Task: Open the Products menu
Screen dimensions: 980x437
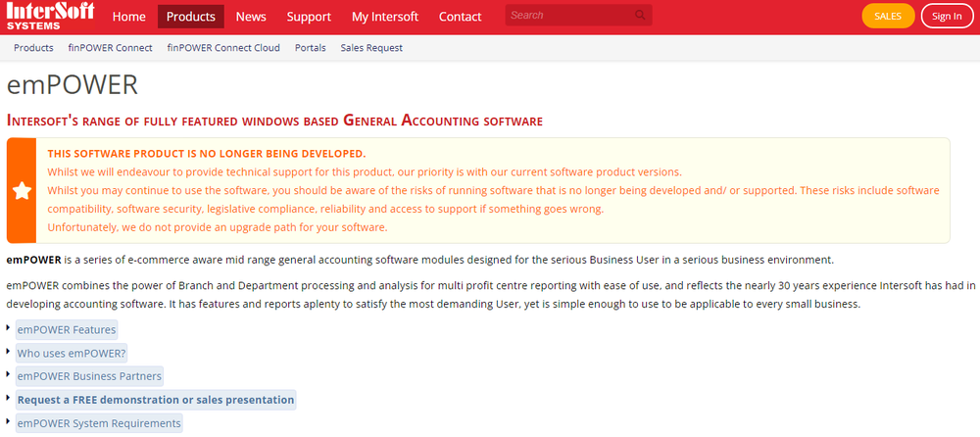Action: tap(191, 17)
